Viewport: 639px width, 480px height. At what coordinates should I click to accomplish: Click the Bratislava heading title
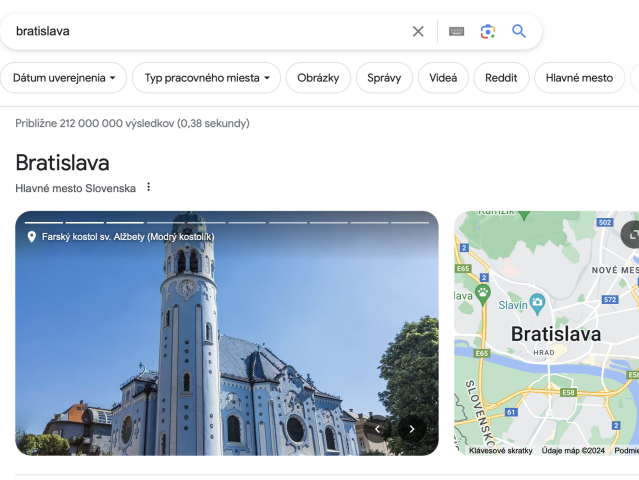[62, 163]
